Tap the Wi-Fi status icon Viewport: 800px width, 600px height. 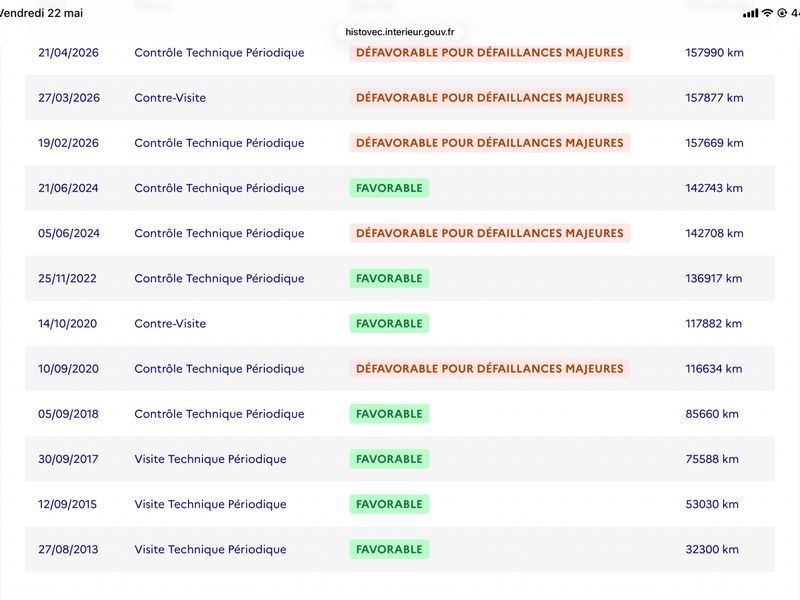(x=767, y=13)
